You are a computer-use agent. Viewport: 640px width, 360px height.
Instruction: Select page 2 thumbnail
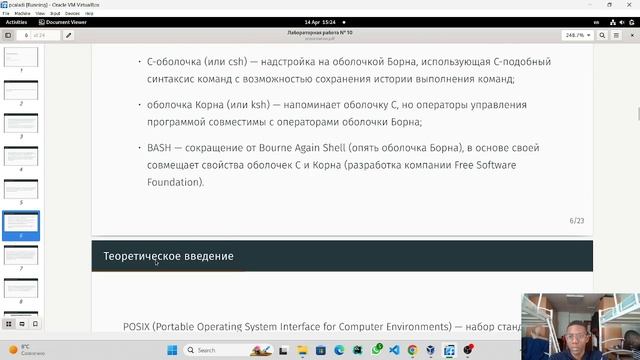coord(21,90)
